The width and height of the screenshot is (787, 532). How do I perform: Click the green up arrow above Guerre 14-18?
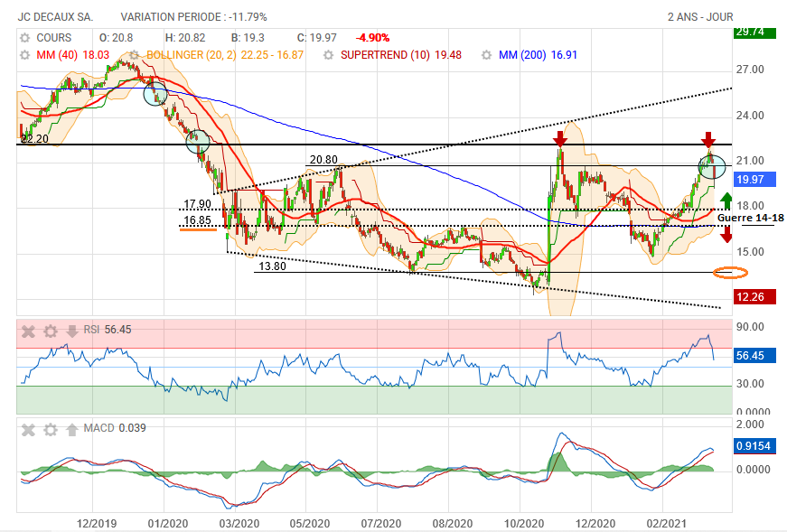pyautogui.click(x=726, y=201)
